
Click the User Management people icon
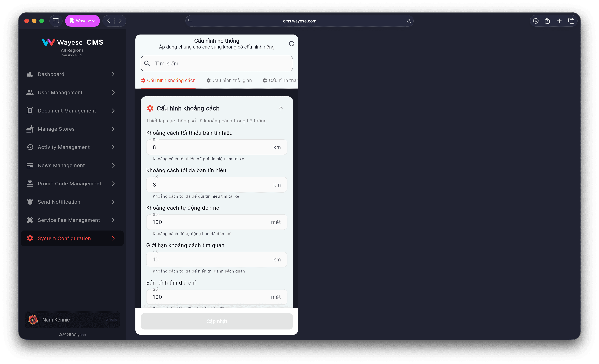[30, 92]
